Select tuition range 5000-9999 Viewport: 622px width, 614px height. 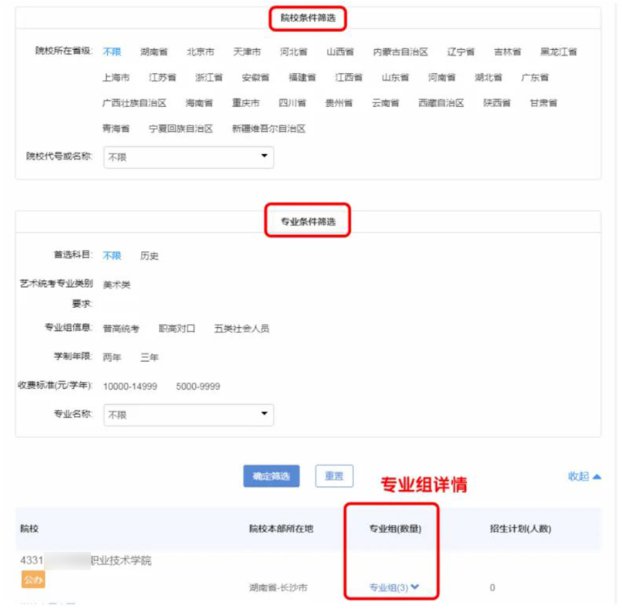[x=198, y=386]
